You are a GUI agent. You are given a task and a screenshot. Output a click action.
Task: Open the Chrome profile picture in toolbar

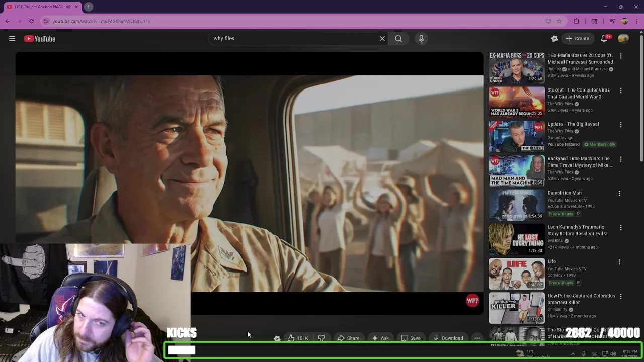624,21
